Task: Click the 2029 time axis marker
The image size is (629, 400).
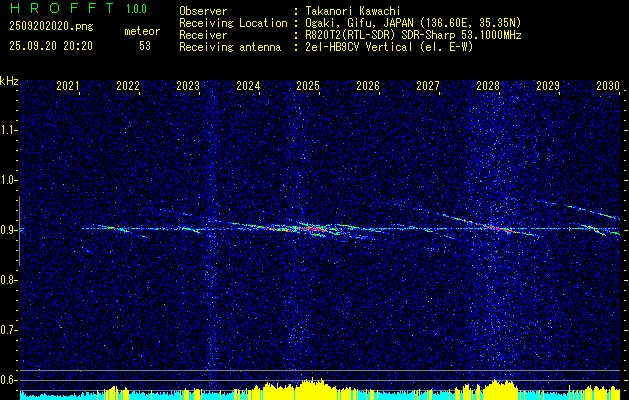Action: pyautogui.click(x=548, y=86)
